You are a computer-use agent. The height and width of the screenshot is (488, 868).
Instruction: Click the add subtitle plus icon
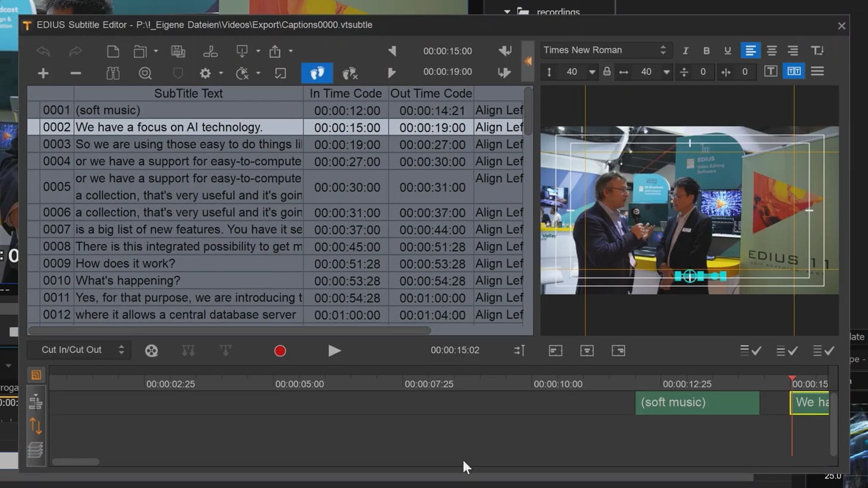coord(43,73)
